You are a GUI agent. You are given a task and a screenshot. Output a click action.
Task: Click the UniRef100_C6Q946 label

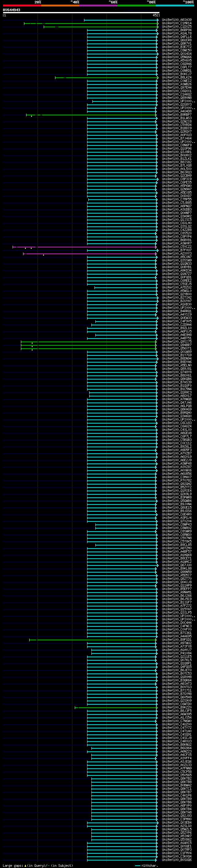coord(176,64)
